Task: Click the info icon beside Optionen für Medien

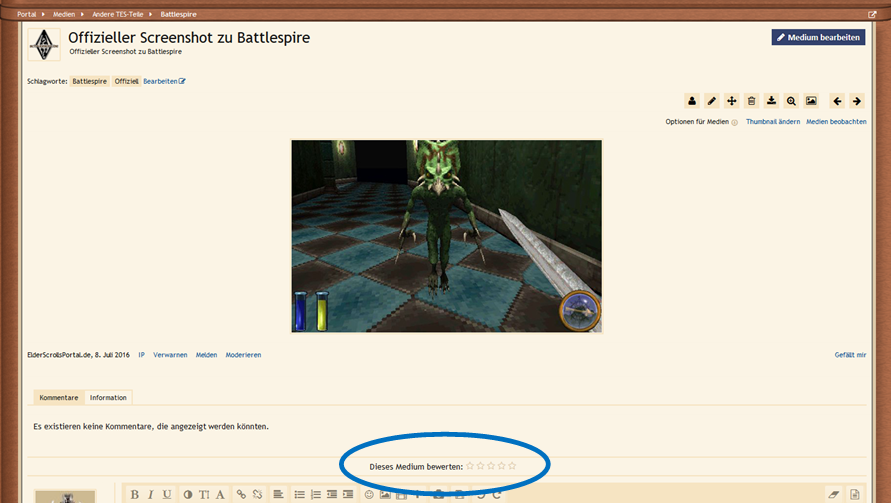Action: pyautogui.click(x=735, y=122)
